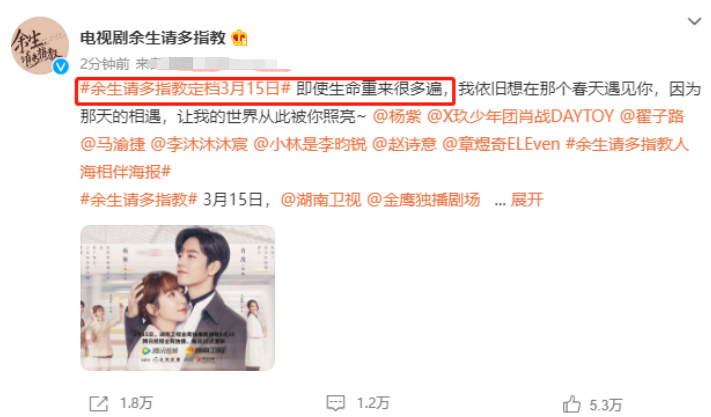Like the post with thumbs-up icon
The image size is (711, 417).
[x=571, y=403]
